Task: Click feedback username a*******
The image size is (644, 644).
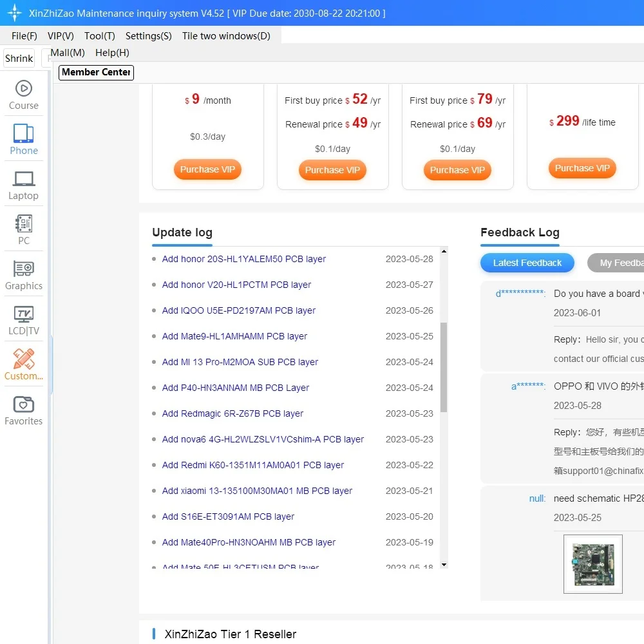Action: coord(528,386)
